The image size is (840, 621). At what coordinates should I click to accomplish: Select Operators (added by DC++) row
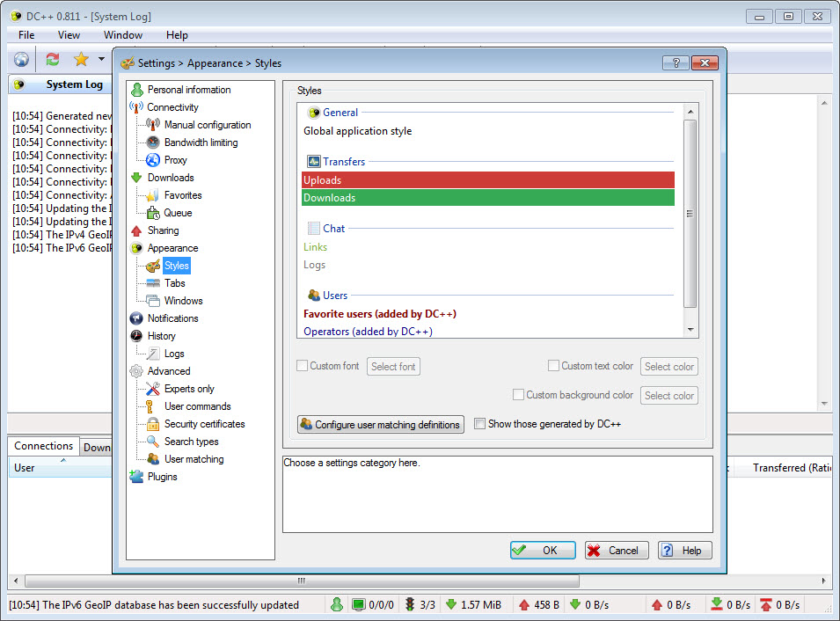click(488, 332)
